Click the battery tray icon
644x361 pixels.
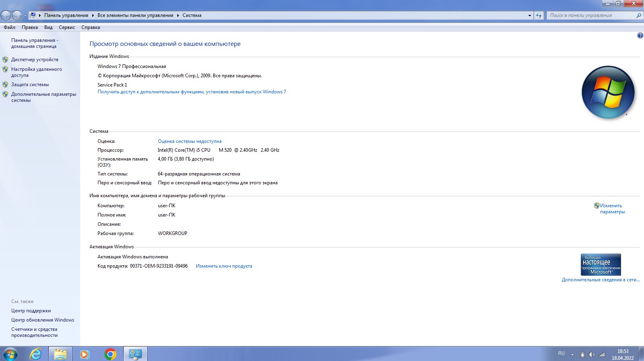coord(582,355)
